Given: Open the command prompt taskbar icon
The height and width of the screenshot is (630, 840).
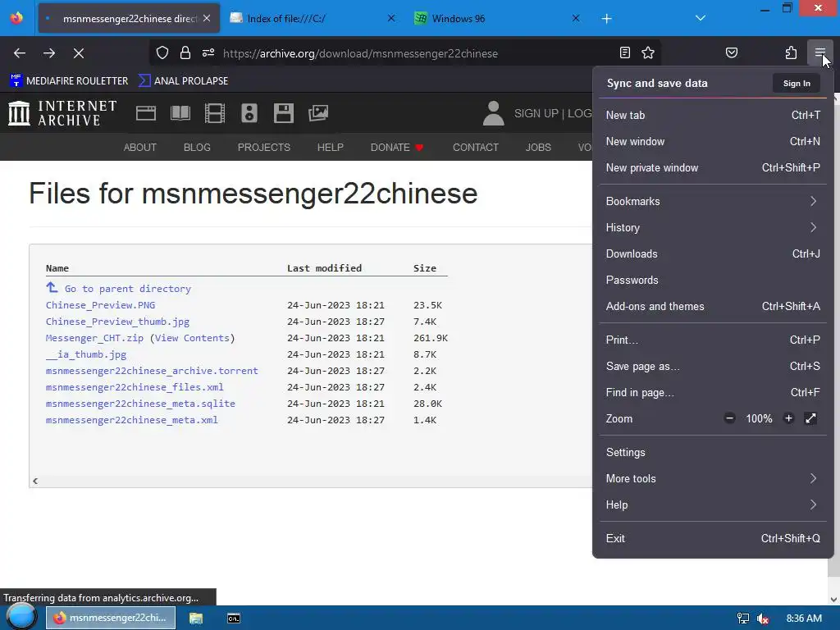Looking at the screenshot, I should pyautogui.click(x=234, y=619).
